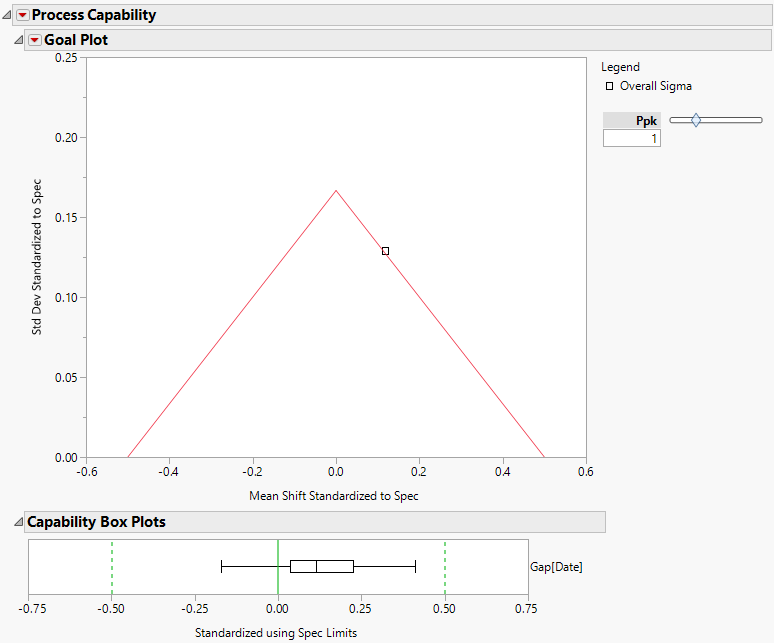The width and height of the screenshot is (774, 643).
Task: Click the 0.15 tick on Goal Plot y-axis
Action: [66, 218]
